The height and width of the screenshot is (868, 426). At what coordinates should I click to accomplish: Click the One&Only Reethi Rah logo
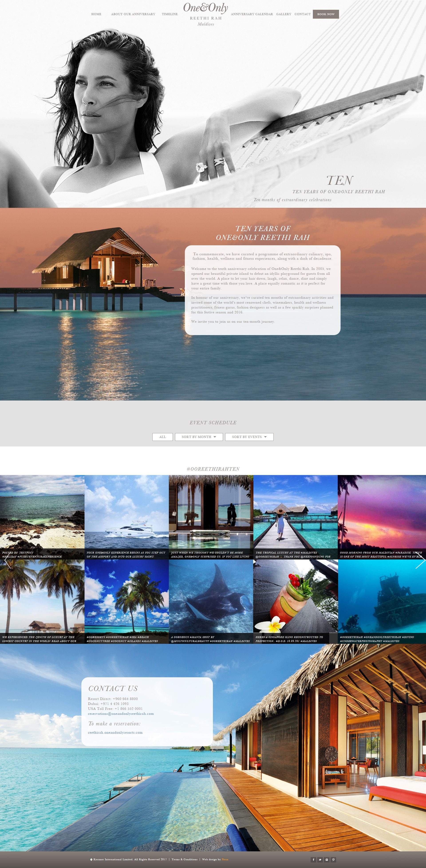click(206, 14)
